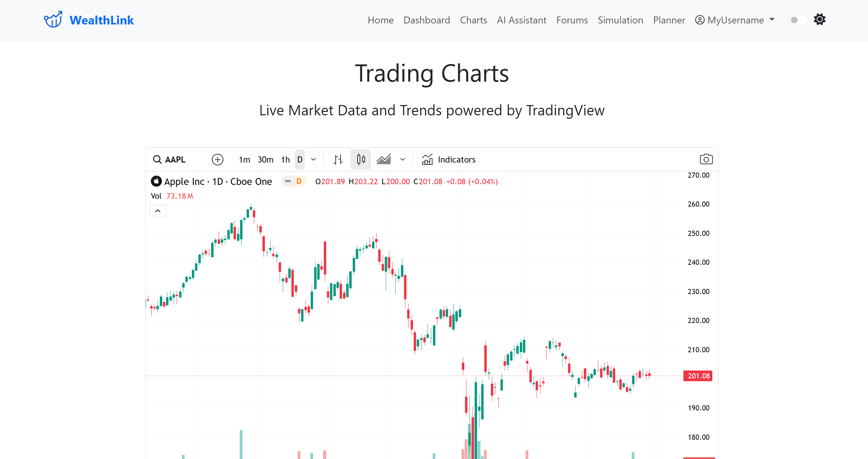Expand the chart style dropdown chevron

(x=403, y=159)
